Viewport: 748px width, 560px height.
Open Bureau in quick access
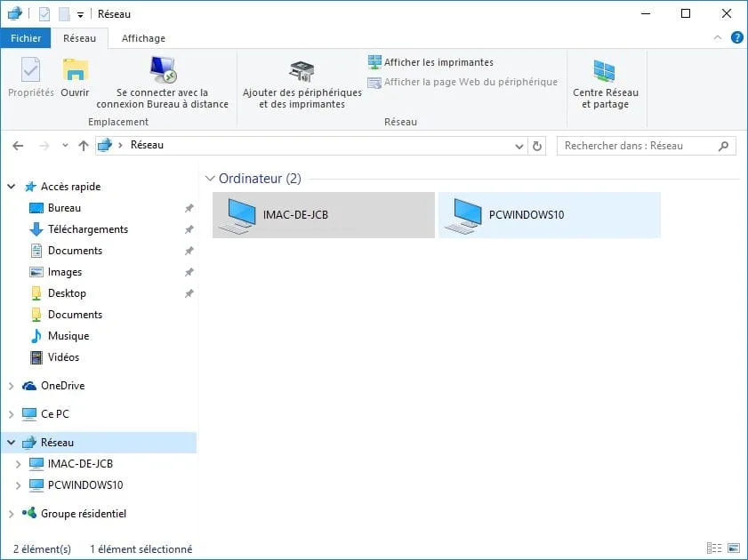click(x=64, y=208)
